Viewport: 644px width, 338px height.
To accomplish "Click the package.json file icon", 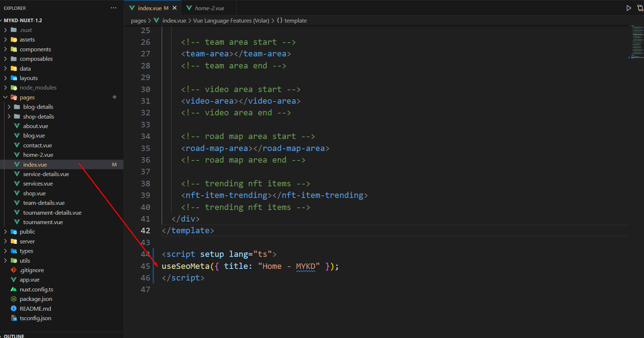I will tap(14, 299).
